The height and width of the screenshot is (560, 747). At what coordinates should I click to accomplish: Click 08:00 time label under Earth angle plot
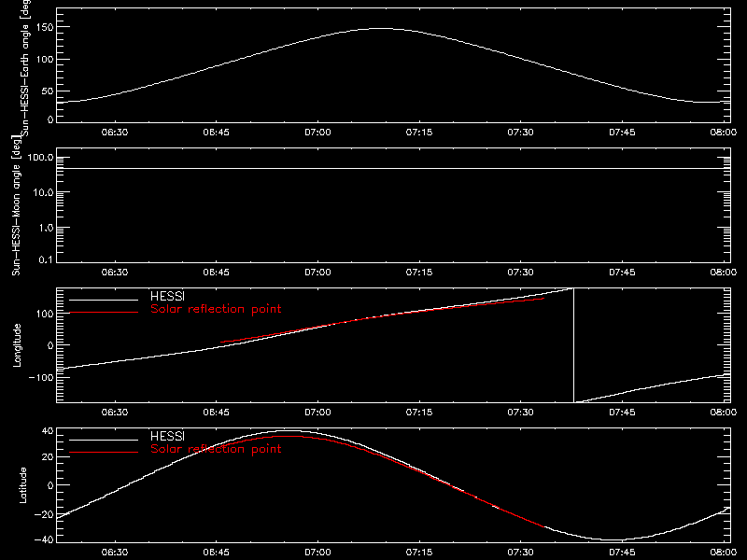pyautogui.click(x=723, y=133)
